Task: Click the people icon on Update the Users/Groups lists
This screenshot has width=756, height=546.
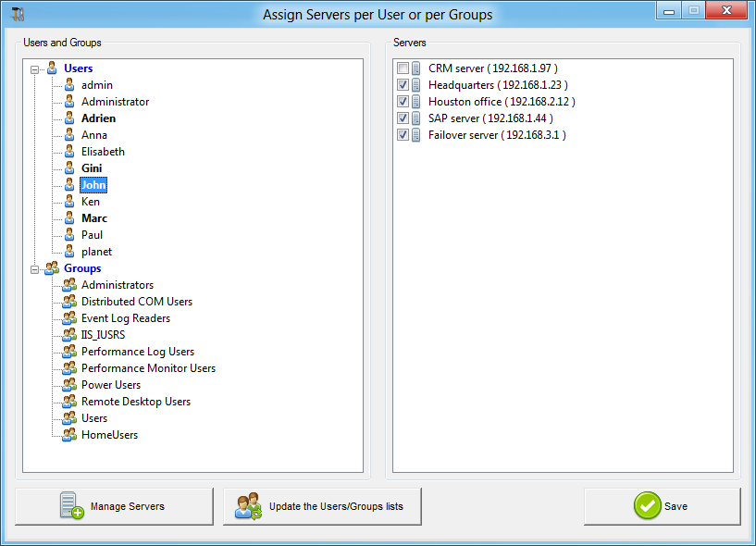Action: 247,505
